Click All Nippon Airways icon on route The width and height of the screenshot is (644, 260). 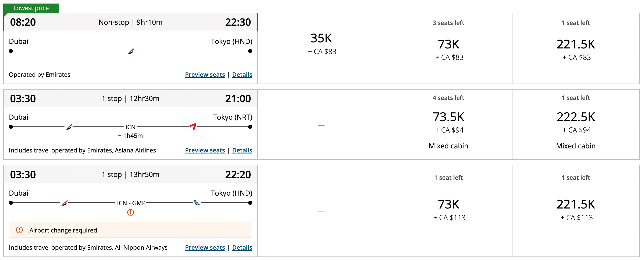197,203
